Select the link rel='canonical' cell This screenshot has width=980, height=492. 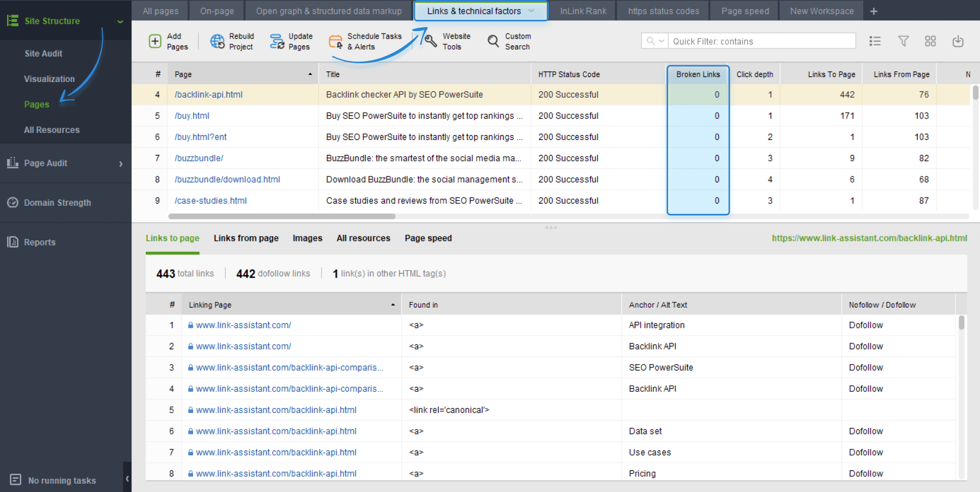tap(511, 409)
